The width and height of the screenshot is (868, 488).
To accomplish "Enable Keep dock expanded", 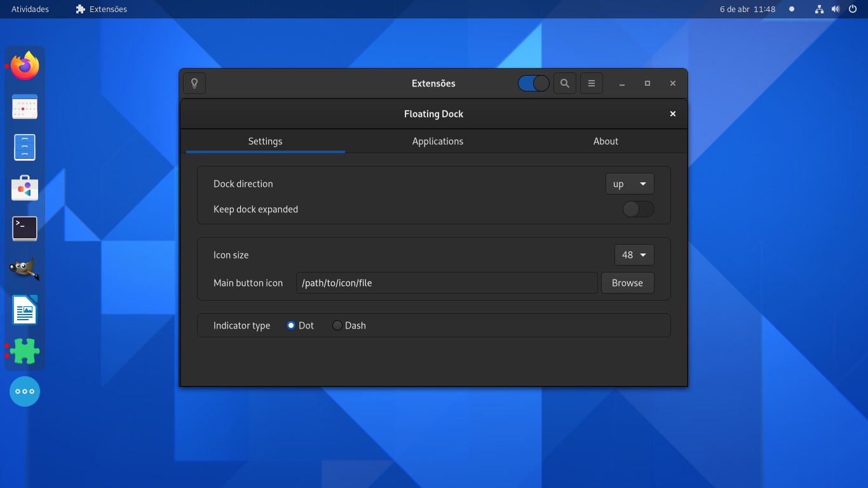I will (637, 209).
